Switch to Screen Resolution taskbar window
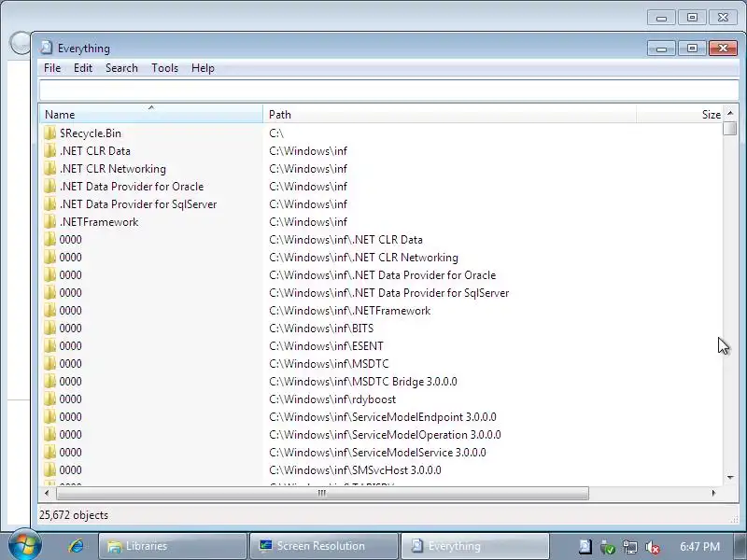Viewport: 747px width, 560px height. point(323,546)
